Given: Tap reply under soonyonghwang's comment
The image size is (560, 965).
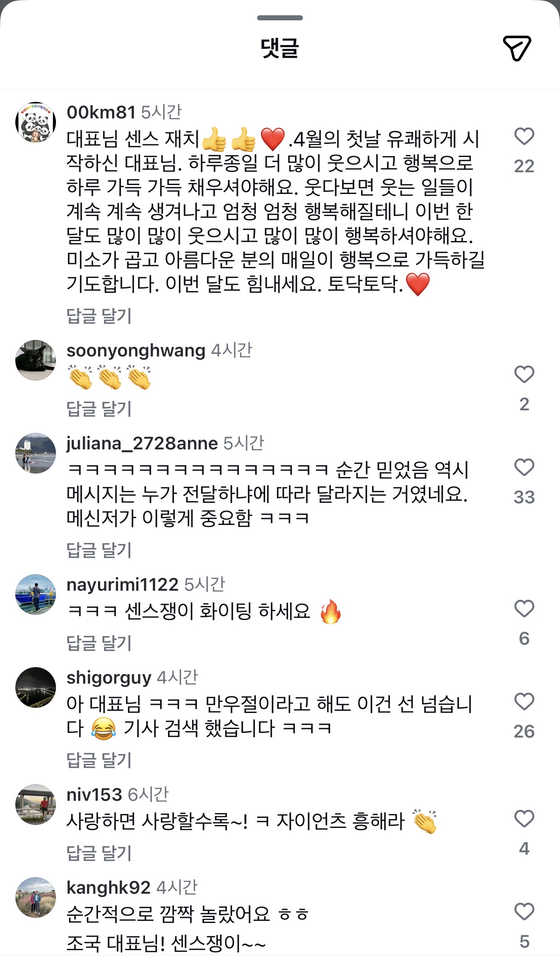Looking at the screenshot, I should point(99,409).
